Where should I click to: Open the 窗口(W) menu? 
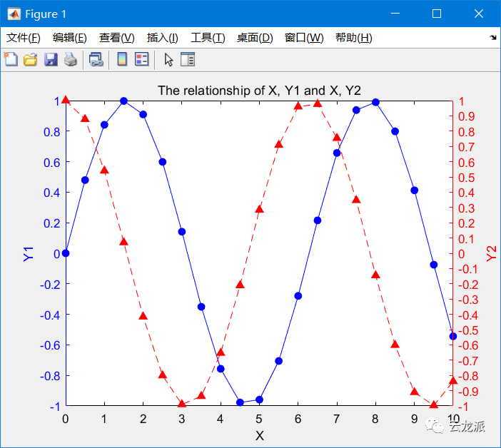[304, 38]
